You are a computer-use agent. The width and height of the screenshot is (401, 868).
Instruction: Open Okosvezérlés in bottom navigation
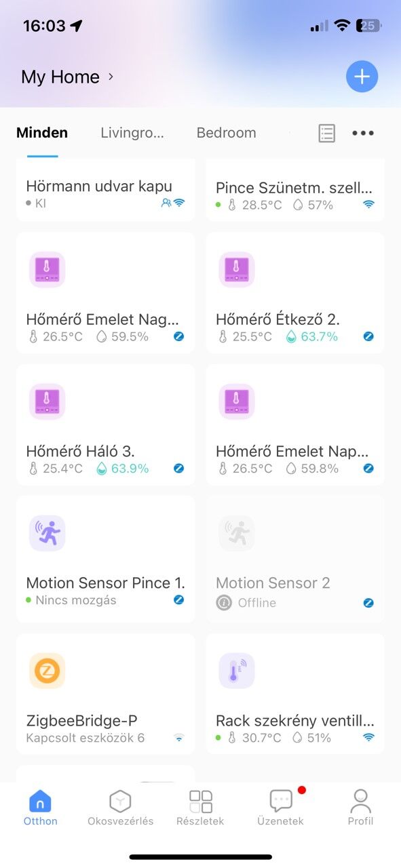coord(121,808)
